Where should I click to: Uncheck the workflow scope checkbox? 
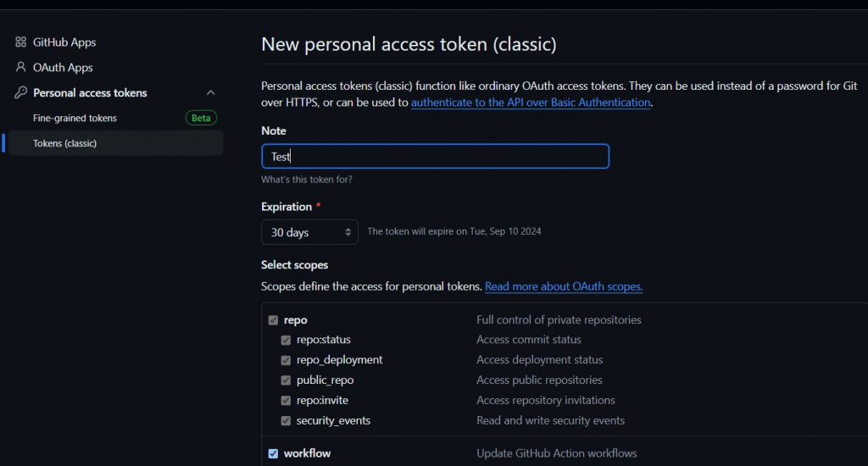[x=273, y=453]
